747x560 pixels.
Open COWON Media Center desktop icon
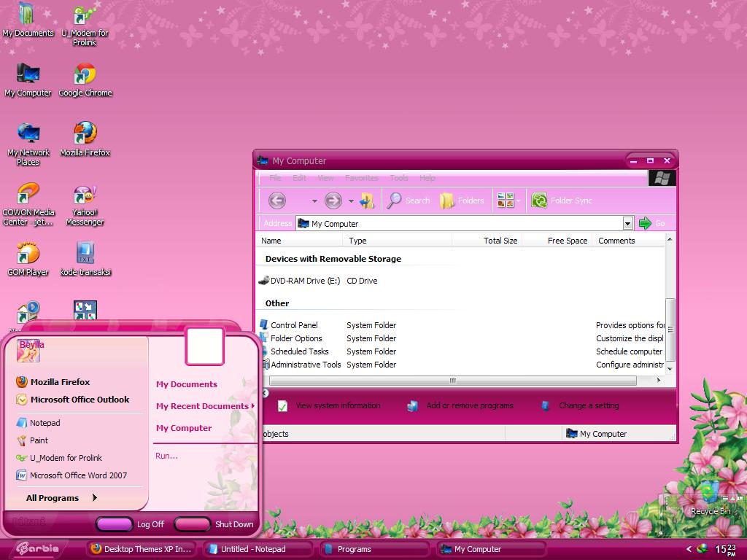pos(28,194)
